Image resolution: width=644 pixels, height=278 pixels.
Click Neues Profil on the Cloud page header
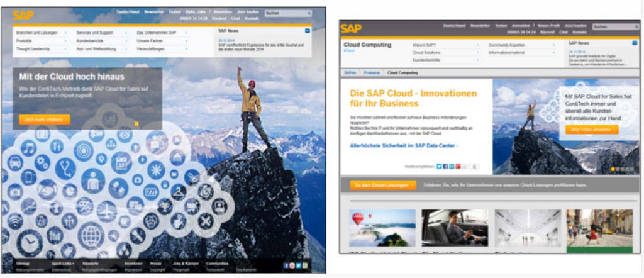(548, 25)
